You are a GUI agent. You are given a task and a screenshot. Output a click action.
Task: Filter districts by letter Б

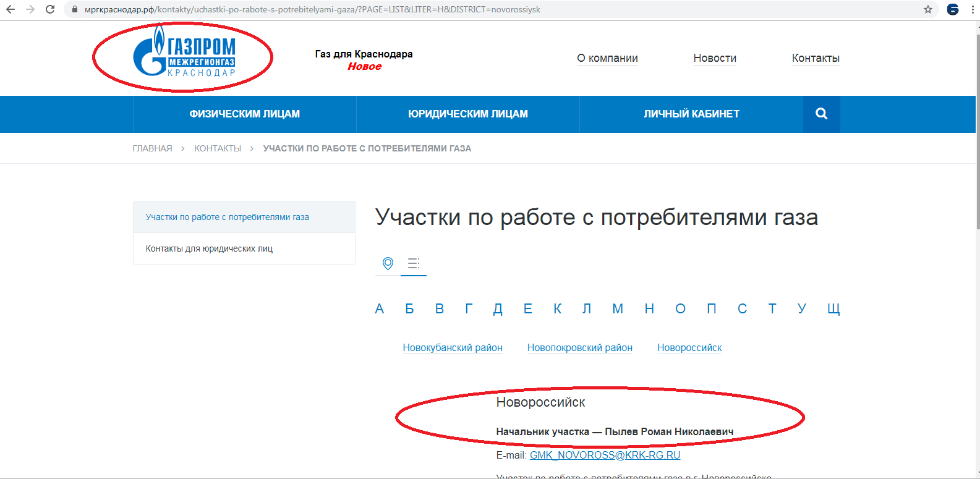click(409, 308)
